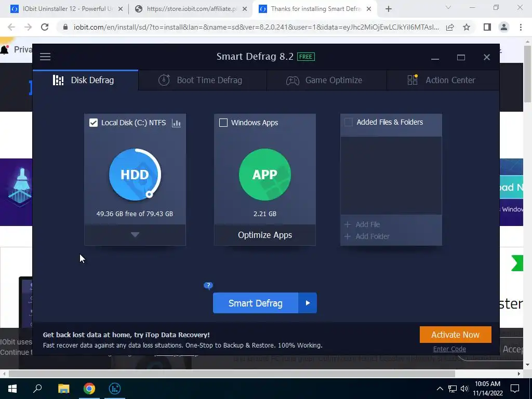532x399 pixels.
Task: Close the IObit Uninstaller 12 browser tab
Action: (x=120, y=9)
